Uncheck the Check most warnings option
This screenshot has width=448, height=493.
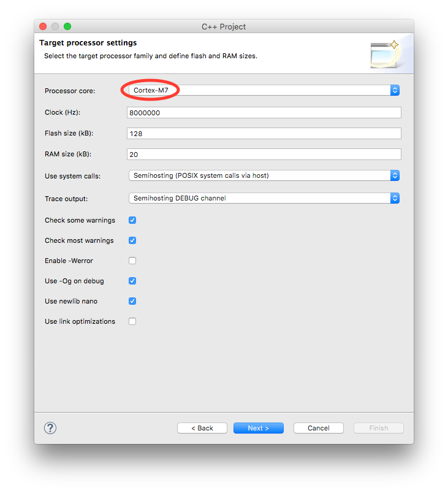132,240
